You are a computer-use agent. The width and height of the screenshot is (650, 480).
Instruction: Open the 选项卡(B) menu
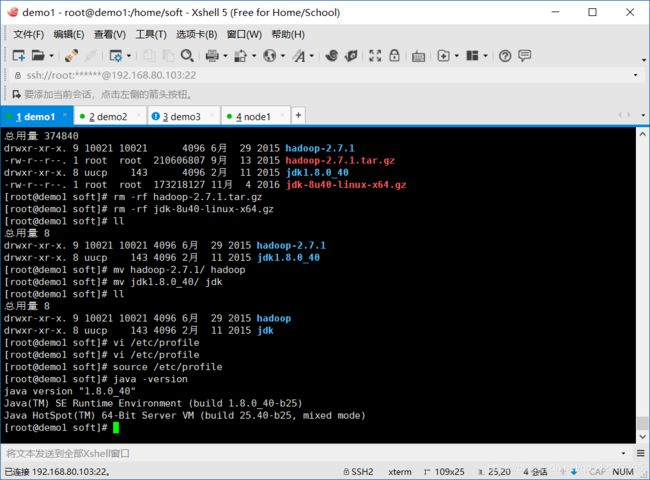pos(196,34)
